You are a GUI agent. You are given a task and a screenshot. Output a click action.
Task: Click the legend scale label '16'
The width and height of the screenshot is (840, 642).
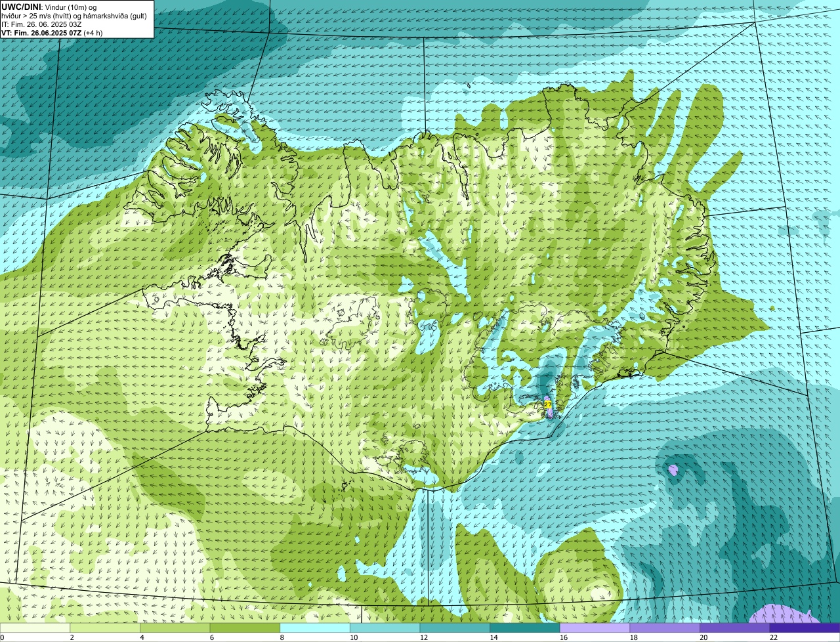562,637
